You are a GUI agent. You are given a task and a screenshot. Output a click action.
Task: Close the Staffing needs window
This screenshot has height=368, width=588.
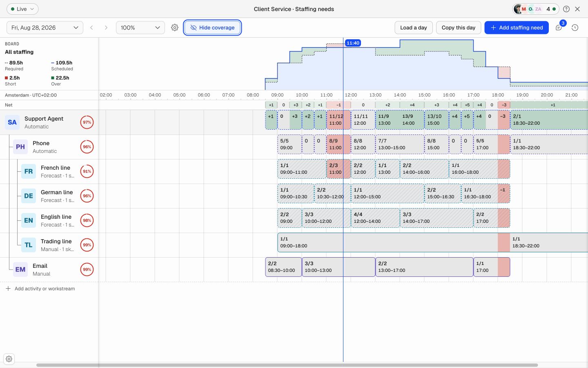[577, 9]
